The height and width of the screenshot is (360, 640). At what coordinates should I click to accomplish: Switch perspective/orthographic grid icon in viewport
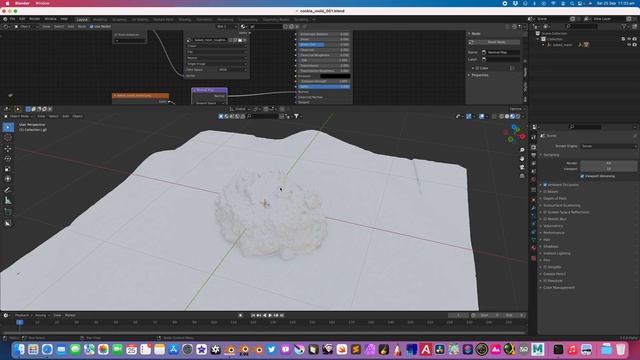(522, 176)
